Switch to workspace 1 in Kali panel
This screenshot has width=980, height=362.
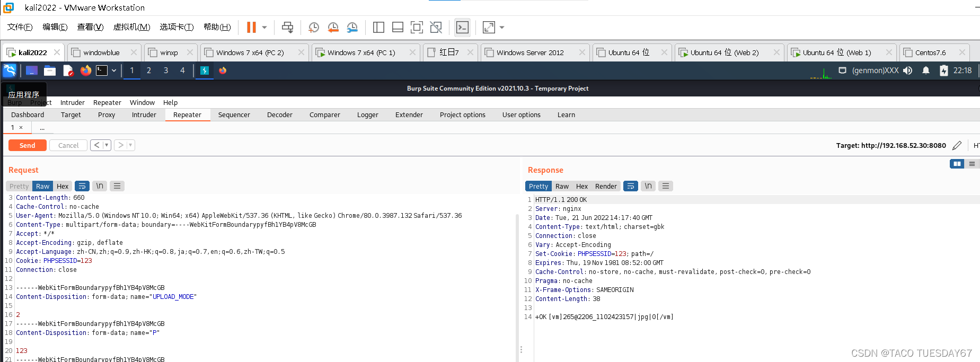pyautogui.click(x=132, y=70)
